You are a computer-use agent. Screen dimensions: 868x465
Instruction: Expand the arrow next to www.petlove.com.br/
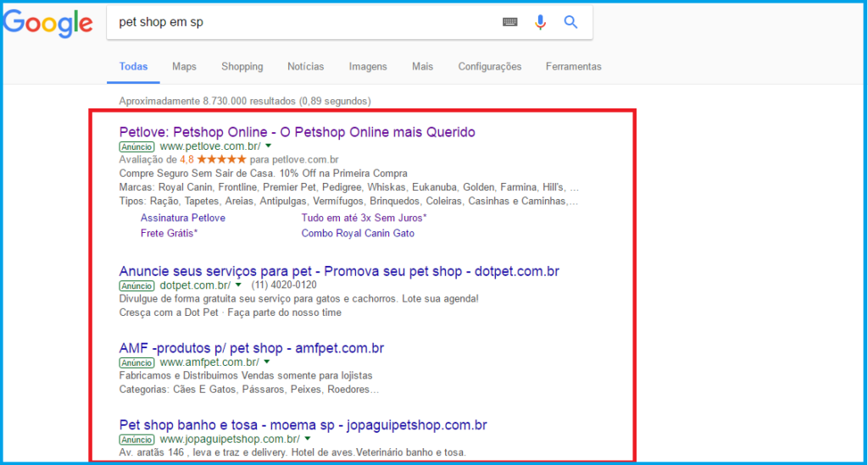point(269,146)
